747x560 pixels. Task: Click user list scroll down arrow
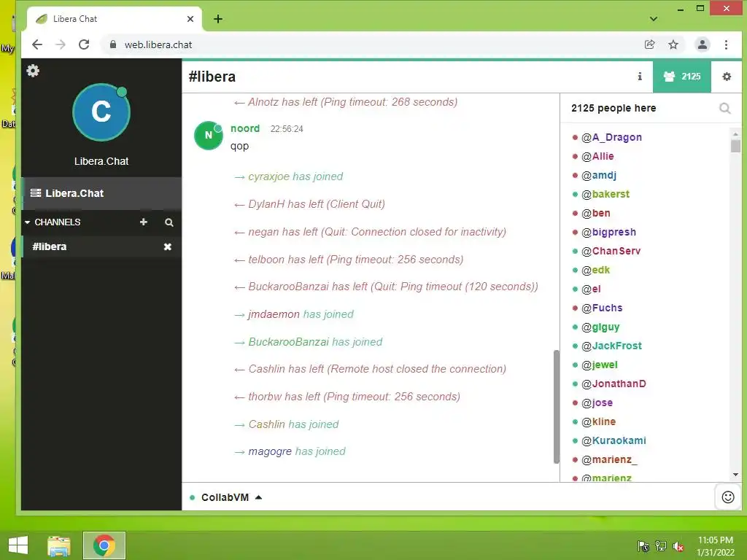pos(735,475)
